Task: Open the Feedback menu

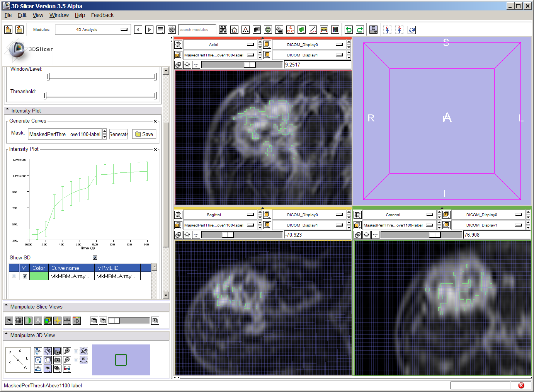Action: (x=102, y=15)
